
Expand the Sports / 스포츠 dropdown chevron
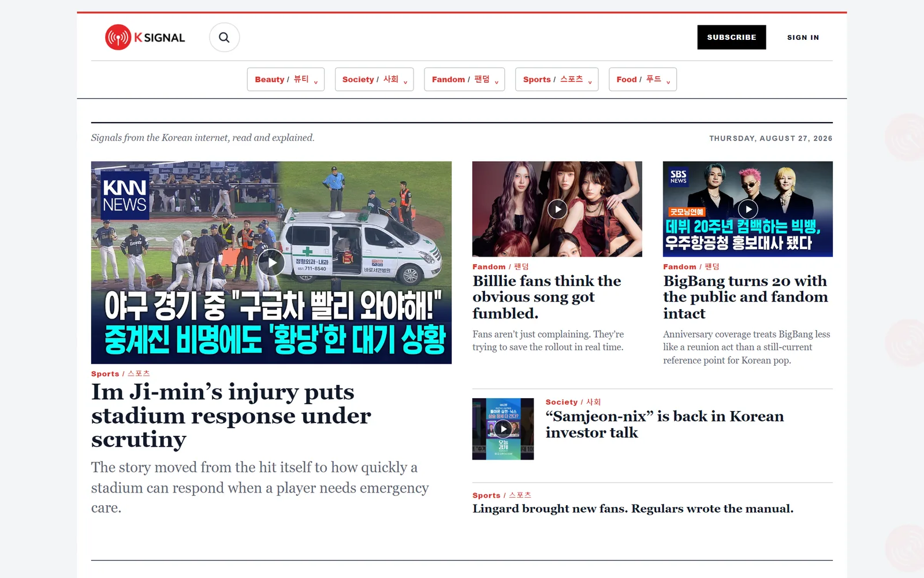pyautogui.click(x=590, y=82)
